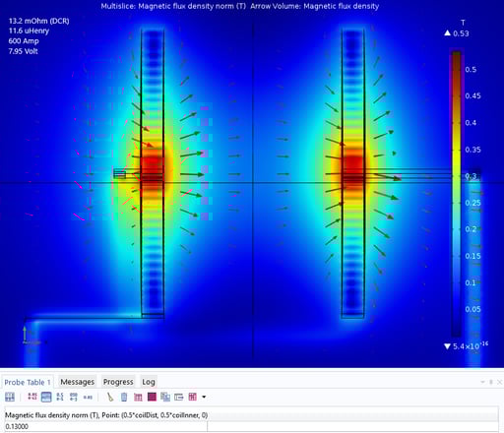
Task: Click the 0.1 label on color legend
Action: tap(471, 282)
